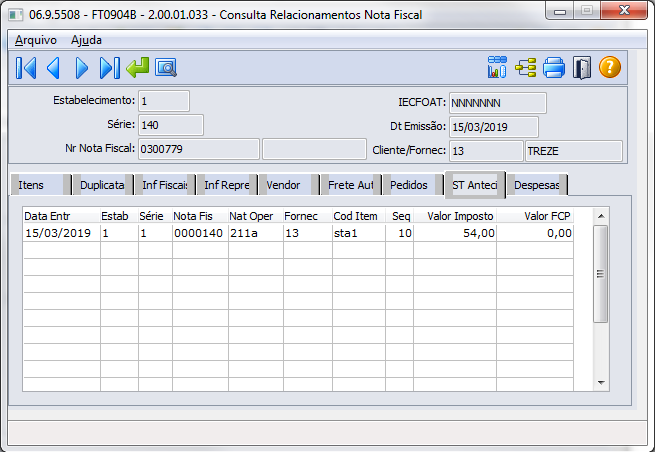Click the Data Entr column header
This screenshot has width=655, height=452.
pos(61,216)
